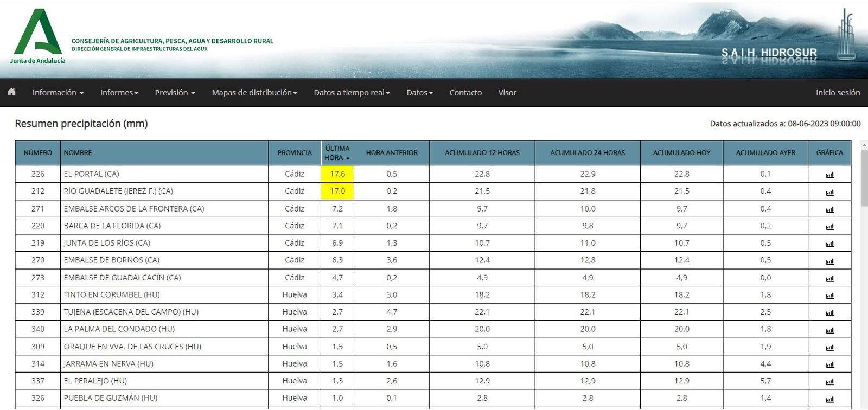The image size is (868, 410).
Task: Open graph for EMBALSE DE GUADALCACÍN
Action: pos(829,278)
